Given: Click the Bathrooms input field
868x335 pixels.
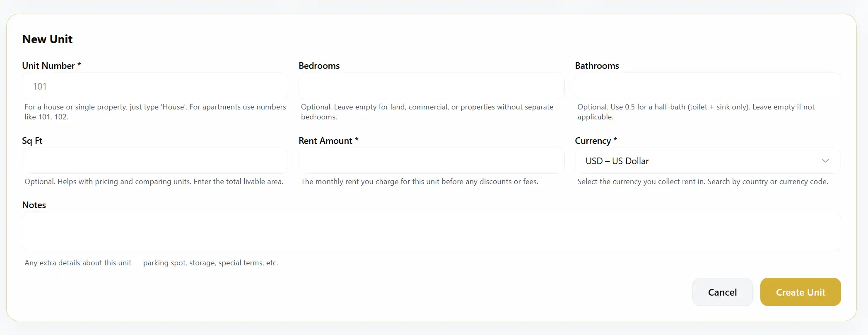Looking at the screenshot, I should (x=707, y=86).
